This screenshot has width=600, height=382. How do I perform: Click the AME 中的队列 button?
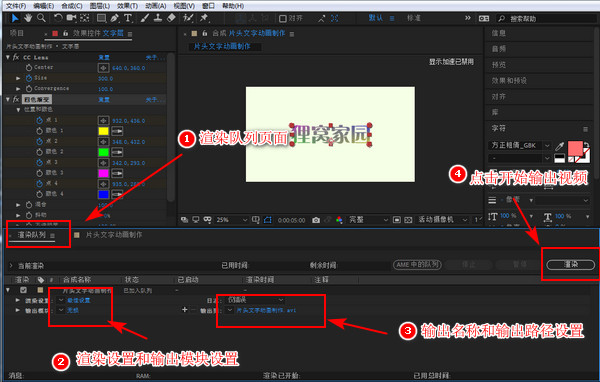pyautogui.click(x=417, y=264)
